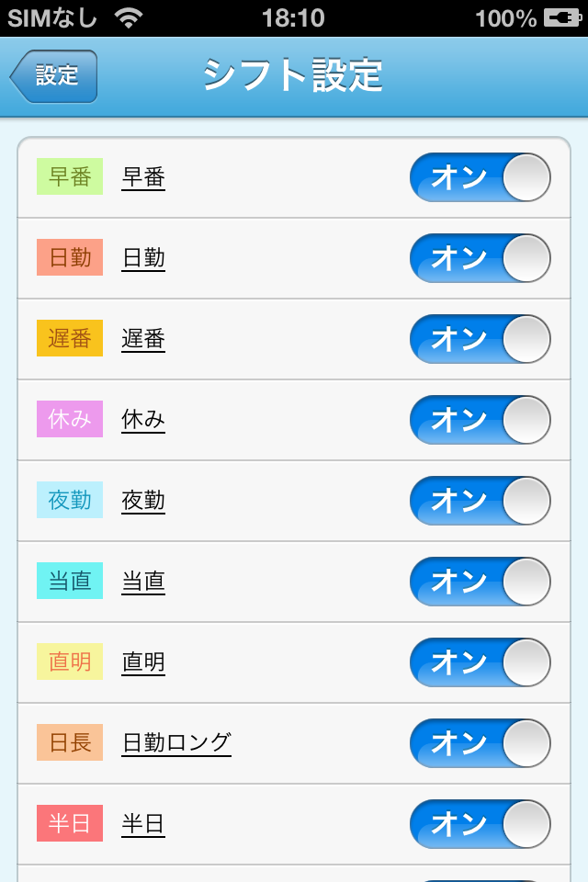The height and width of the screenshot is (882, 588).
Task: Tap the underlined 半日 name link
Action: pos(143,824)
